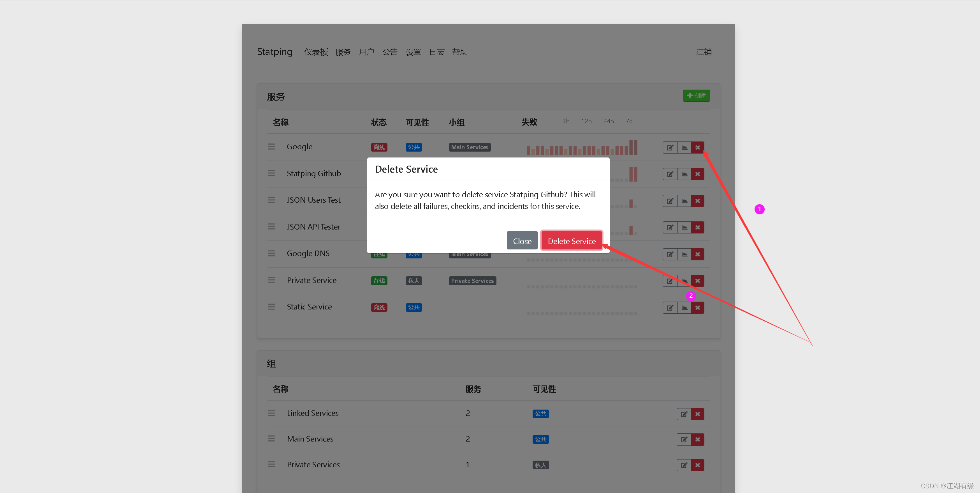The width and height of the screenshot is (980, 493).
Task: Select the 7d failures range
Action: pos(629,121)
